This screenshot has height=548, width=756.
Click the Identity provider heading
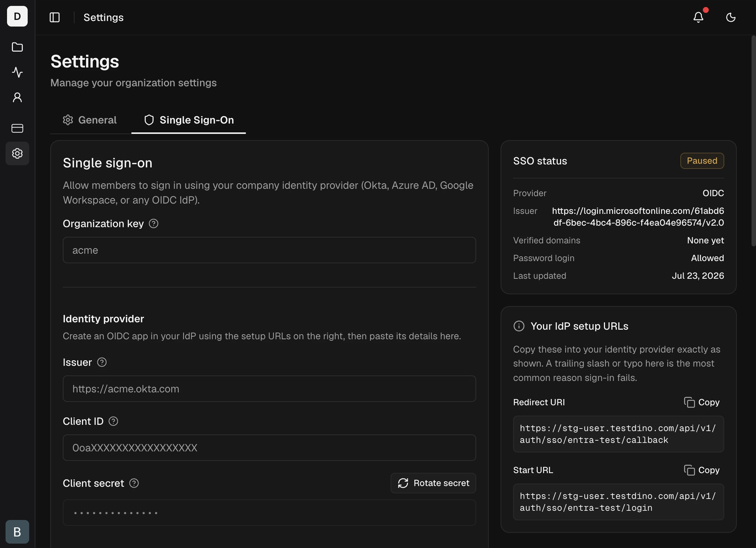pos(103,319)
